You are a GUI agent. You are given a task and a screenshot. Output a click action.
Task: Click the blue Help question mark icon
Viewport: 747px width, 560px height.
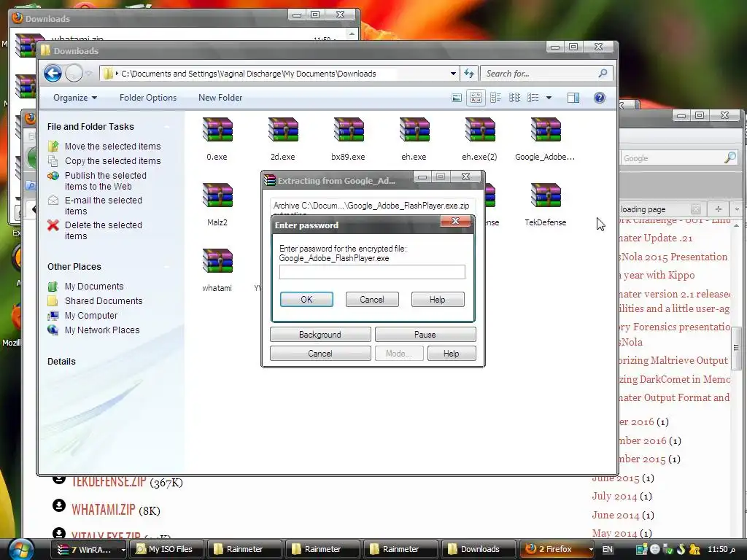[600, 98]
